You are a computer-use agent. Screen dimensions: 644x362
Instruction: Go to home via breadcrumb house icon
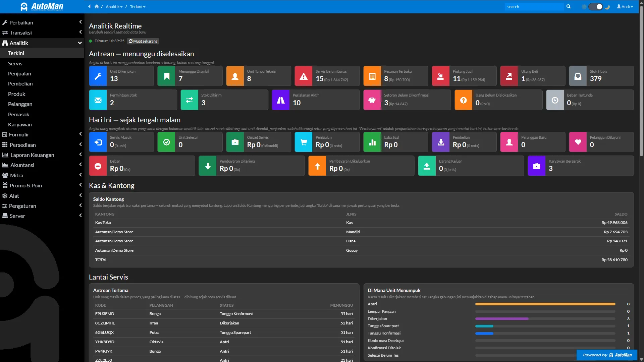point(97,7)
